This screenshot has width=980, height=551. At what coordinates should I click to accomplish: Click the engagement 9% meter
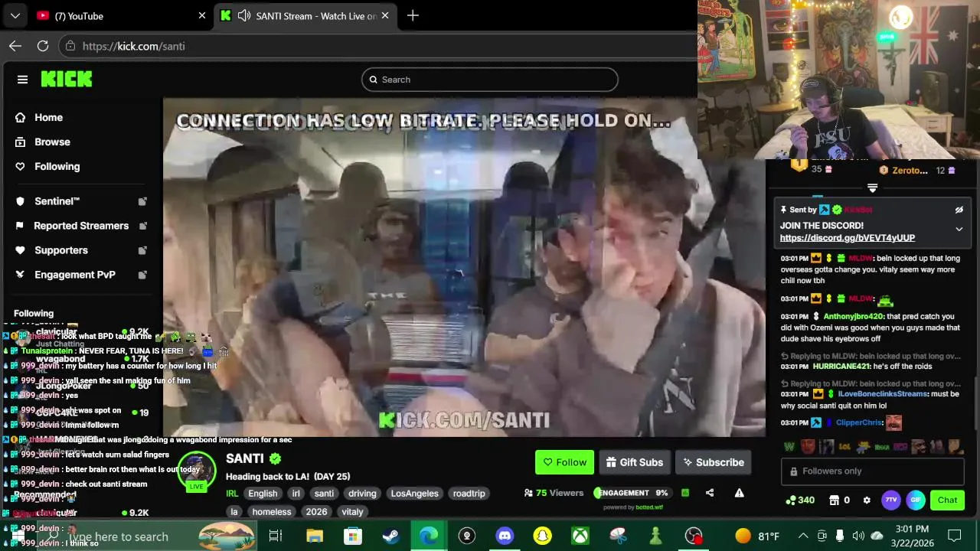click(632, 493)
